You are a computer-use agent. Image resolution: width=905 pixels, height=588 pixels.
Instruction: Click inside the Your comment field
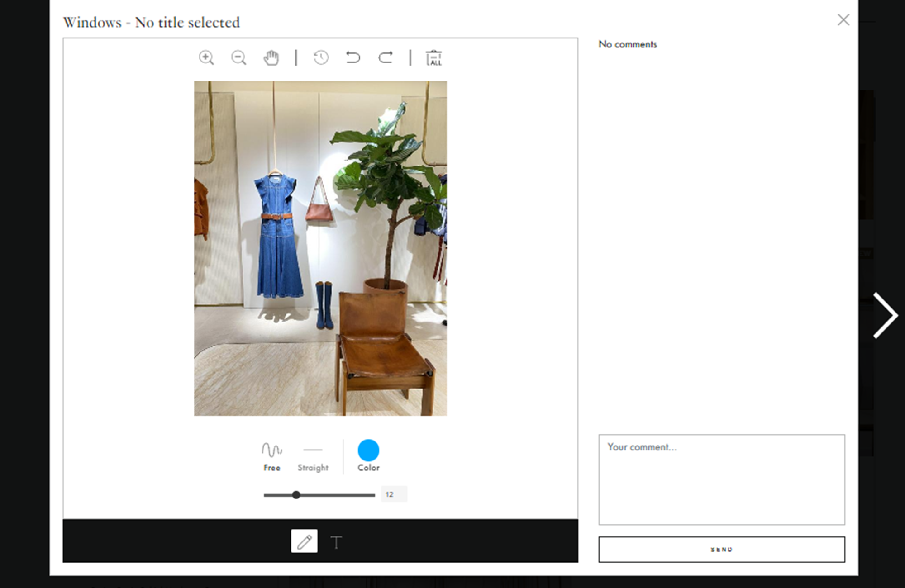tap(721, 479)
